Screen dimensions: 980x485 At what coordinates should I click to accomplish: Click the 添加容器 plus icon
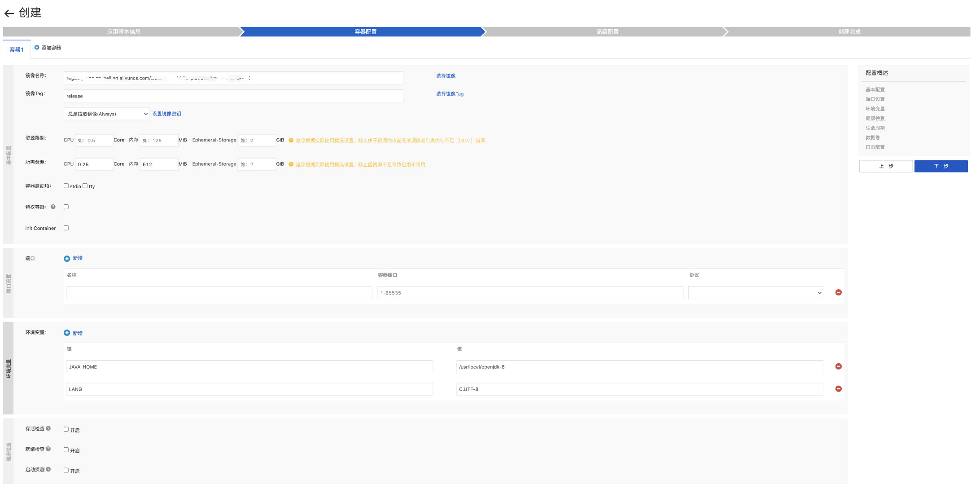[37, 48]
